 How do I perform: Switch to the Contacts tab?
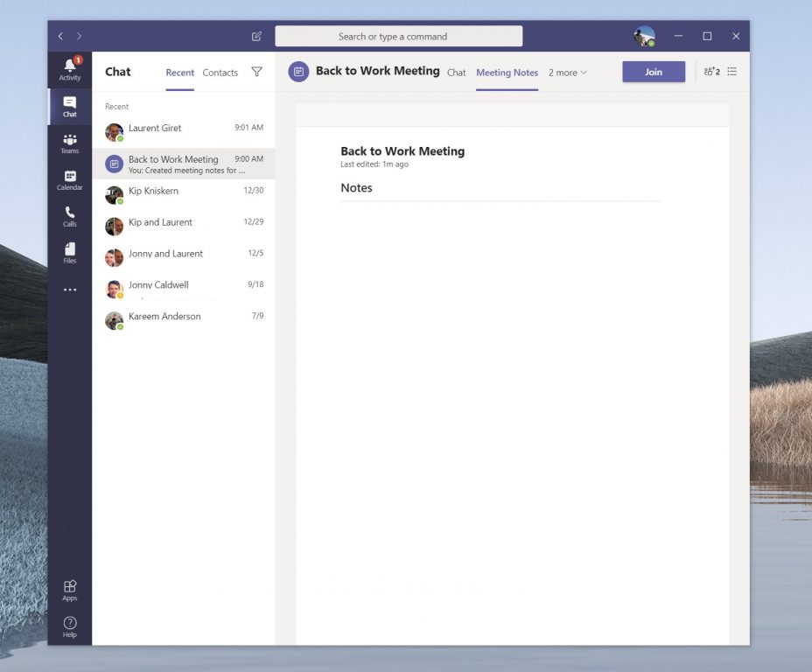pyautogui.click(x=220, y=73)
